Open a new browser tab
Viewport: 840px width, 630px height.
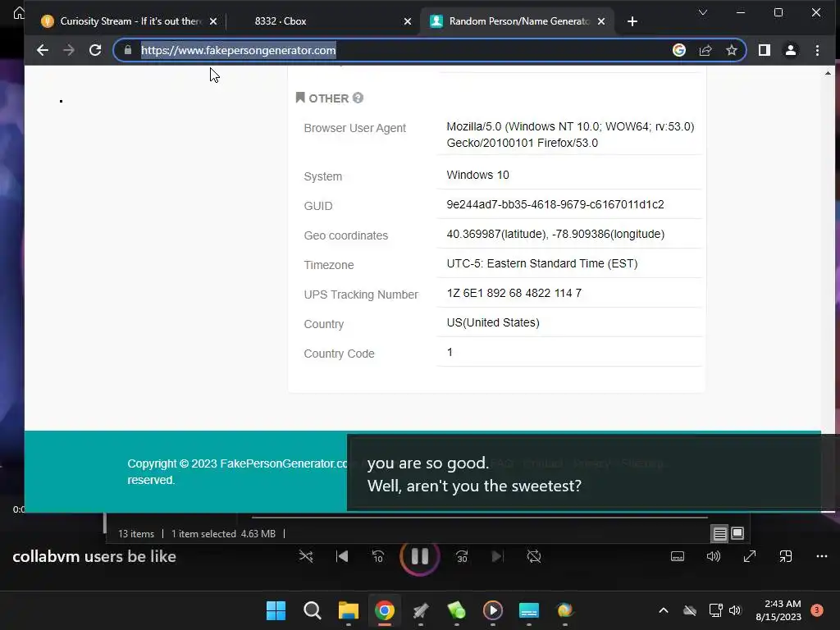[632, 21]
